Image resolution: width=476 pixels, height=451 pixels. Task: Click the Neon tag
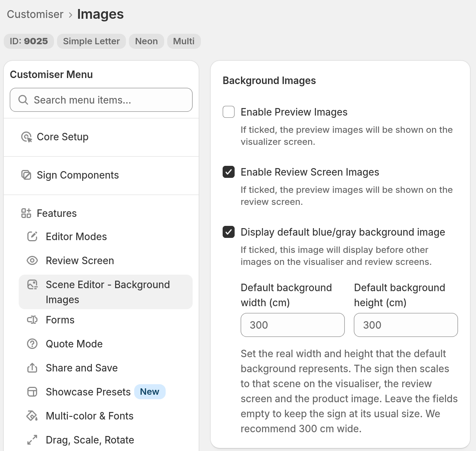click(147, 41)
